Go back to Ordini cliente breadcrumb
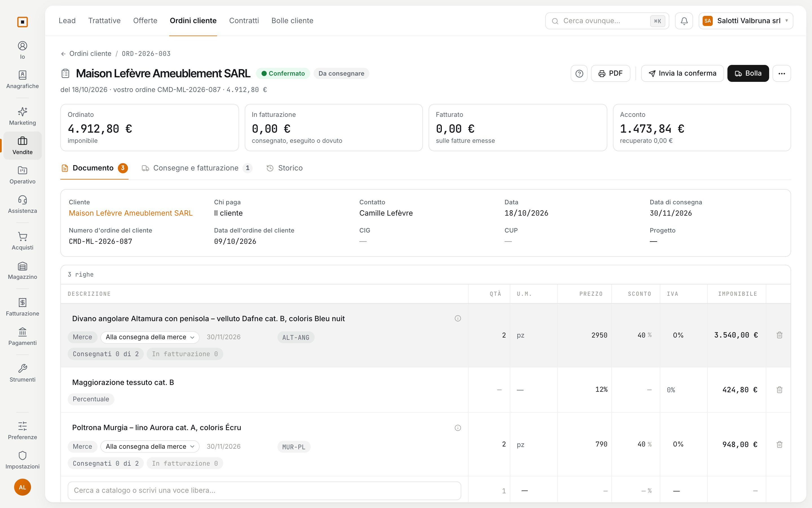Screen dimensions: 812x508 [x=86, y=54]
